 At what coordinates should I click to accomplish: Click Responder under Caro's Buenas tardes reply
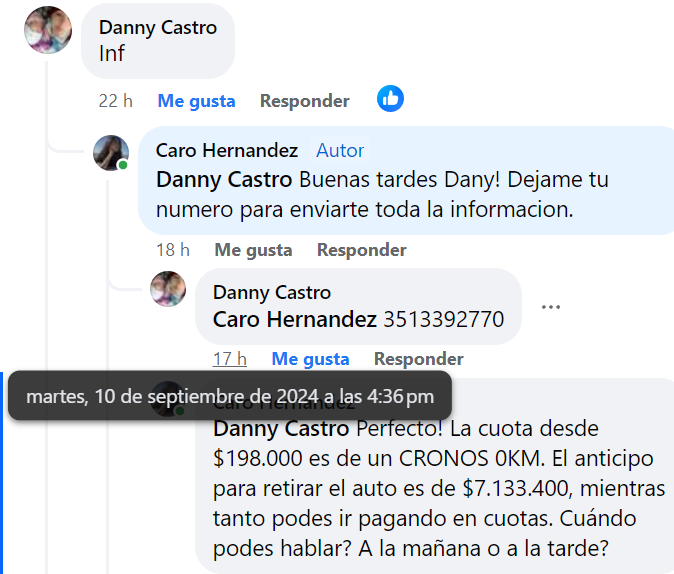coord(362,250)
